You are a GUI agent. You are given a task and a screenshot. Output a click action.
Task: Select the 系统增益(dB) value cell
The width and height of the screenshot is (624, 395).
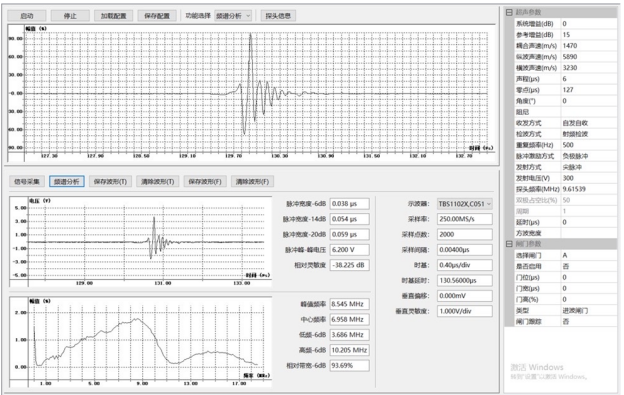(589, 24)
